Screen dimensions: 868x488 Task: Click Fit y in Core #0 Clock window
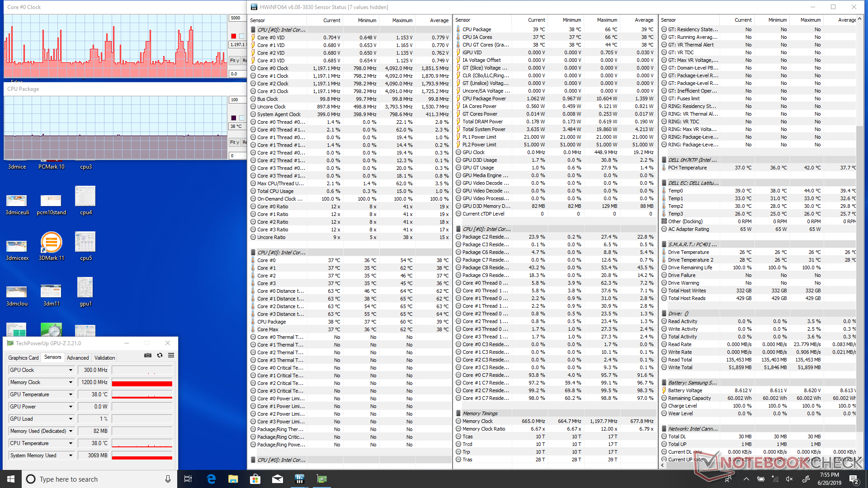235,60
